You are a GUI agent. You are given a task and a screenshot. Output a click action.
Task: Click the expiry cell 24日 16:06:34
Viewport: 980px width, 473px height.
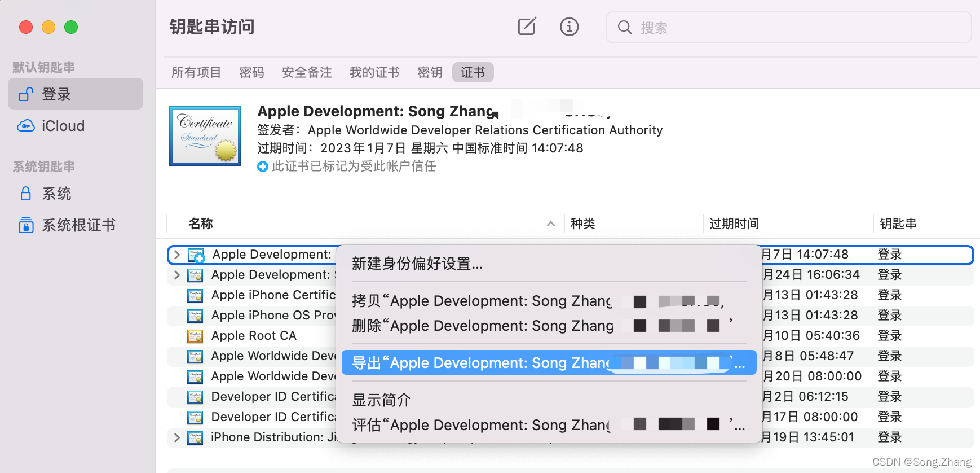coord(811,275)
